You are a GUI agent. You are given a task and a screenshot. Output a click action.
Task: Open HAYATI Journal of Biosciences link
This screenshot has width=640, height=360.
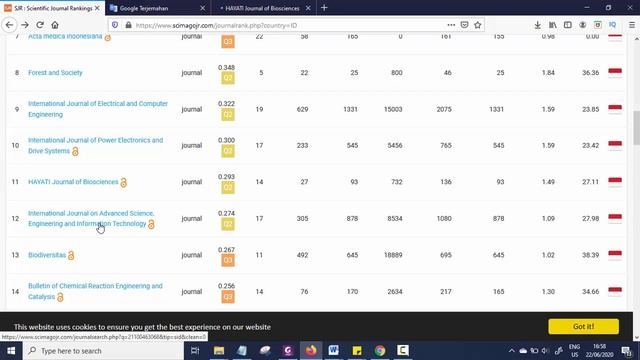pos(73,182)
